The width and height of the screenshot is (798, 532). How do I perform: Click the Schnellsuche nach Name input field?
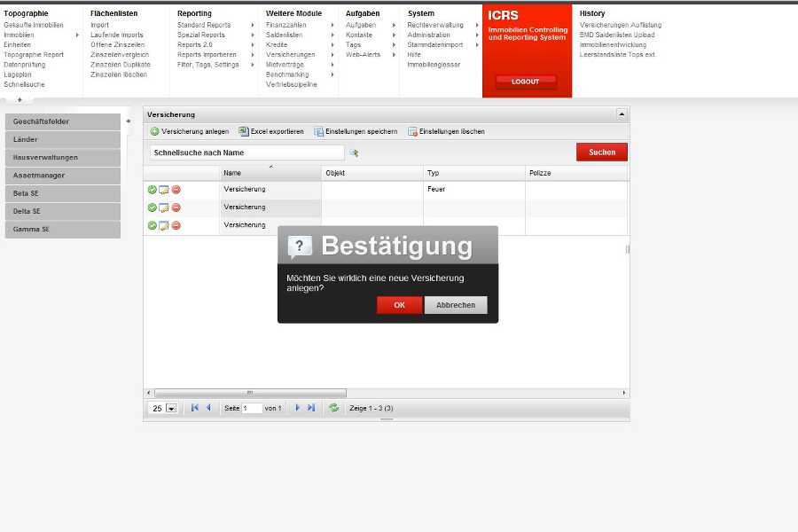click(246, 153)
